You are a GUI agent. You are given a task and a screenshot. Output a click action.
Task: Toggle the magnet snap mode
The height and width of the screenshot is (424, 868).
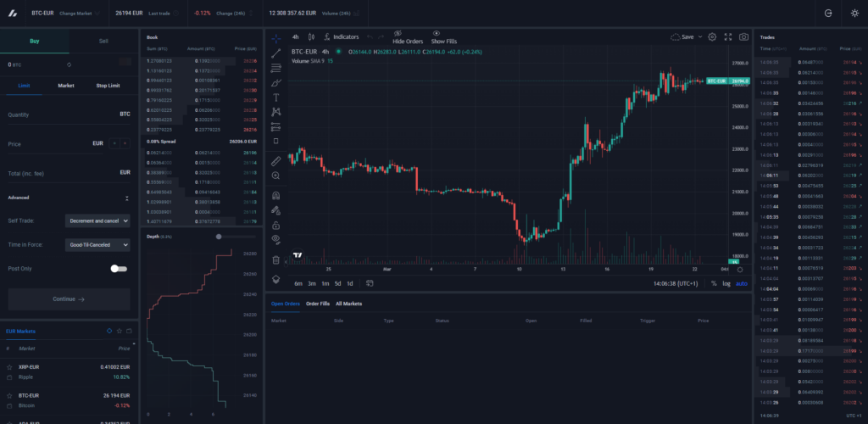(275, 195)
